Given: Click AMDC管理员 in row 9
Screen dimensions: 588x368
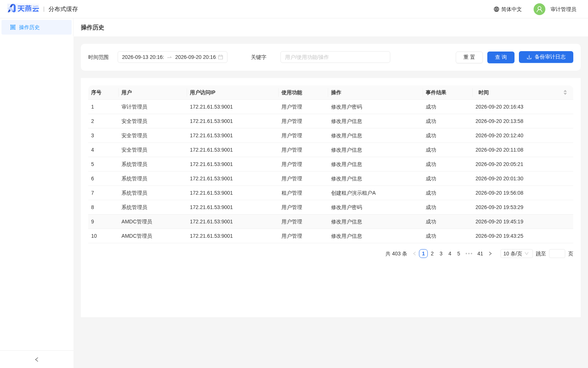Looking at the screenshot, I should (137, 222).
